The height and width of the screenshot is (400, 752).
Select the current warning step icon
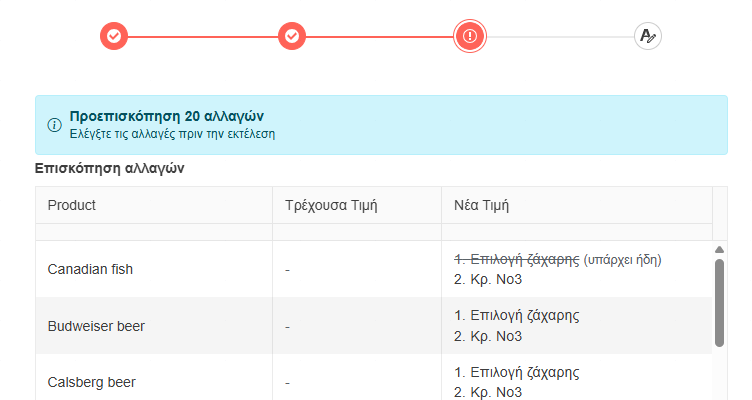click(470, 36)
